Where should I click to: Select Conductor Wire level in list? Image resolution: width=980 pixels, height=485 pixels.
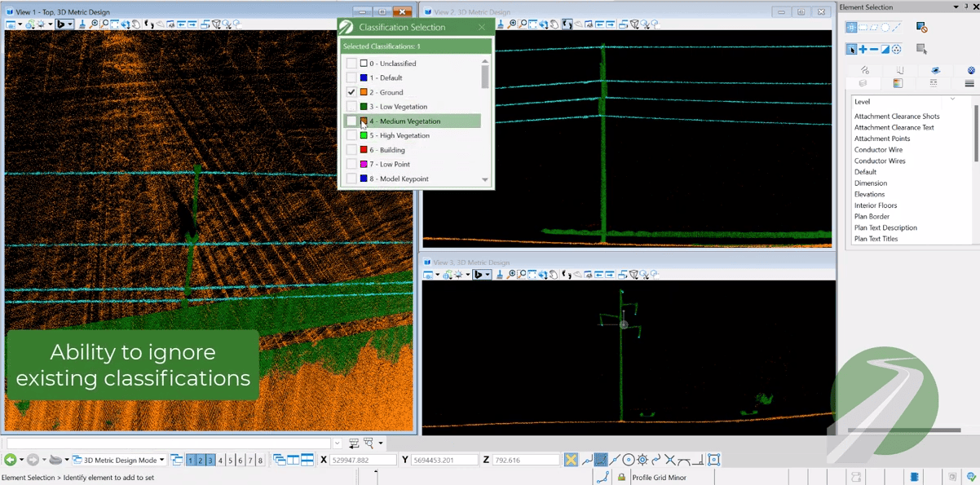coord(878,150)
